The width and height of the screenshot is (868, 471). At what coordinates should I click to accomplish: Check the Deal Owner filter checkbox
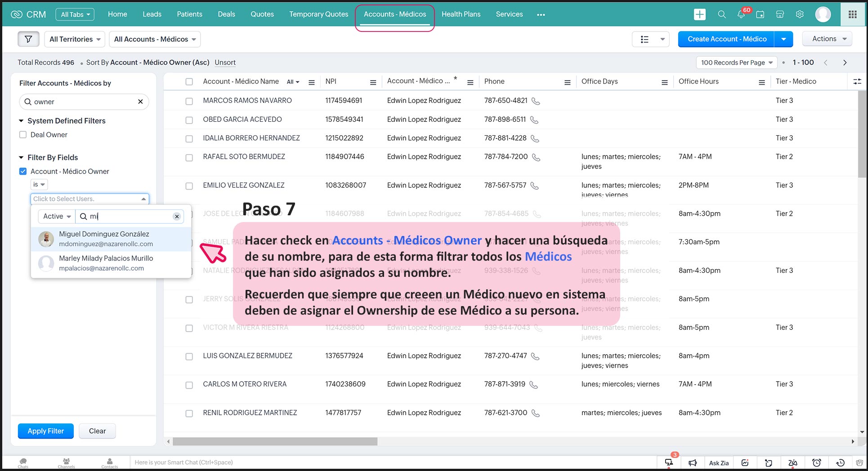coord(23,135)
